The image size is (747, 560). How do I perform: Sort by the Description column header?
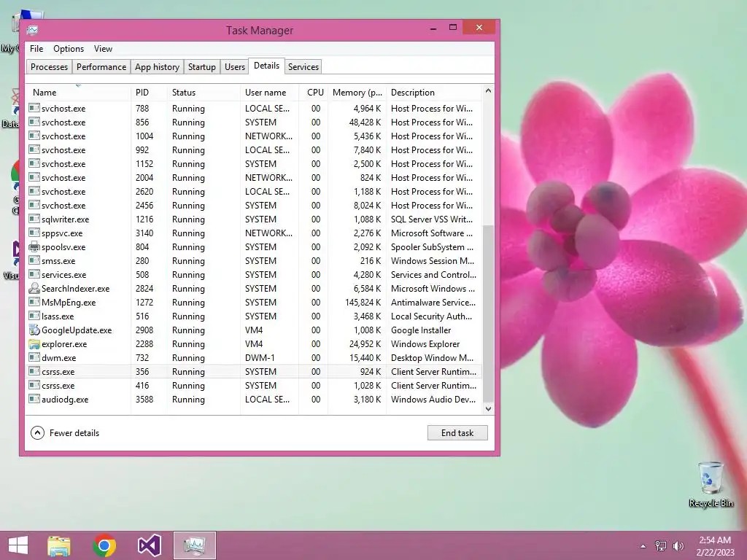434,93
